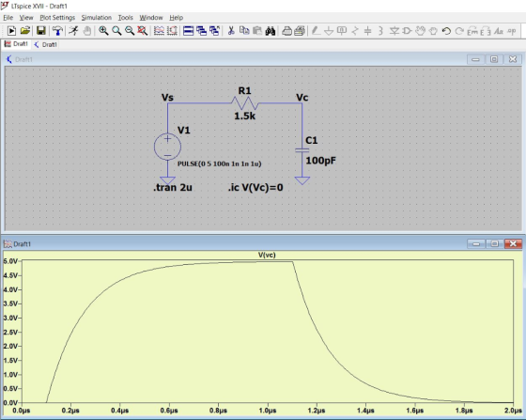Click the New Schematic toolbar icon
The width and height of the screenshot is (526, 420).
pos(11,31)
